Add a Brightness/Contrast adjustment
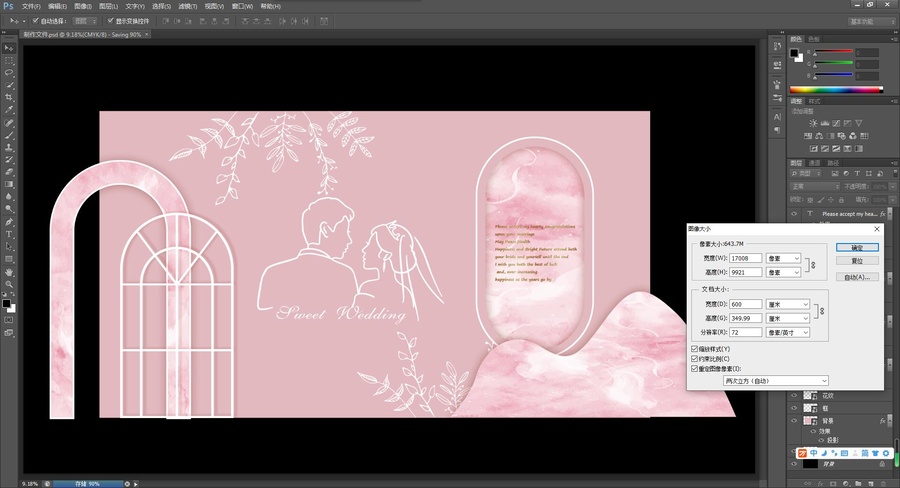The width and height of the screenshot is (900, 488). tap(813, 123)
